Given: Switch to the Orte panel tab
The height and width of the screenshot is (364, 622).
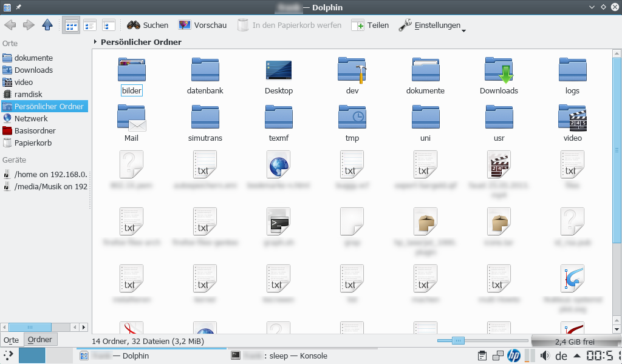Looking at the screenshot, I should pyautogui.click(x=11, y=339).
